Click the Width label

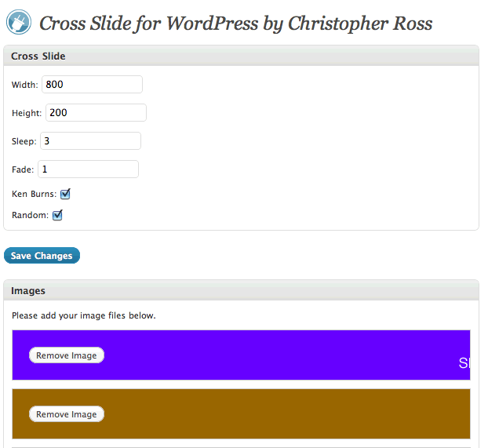tap(25, 85)
